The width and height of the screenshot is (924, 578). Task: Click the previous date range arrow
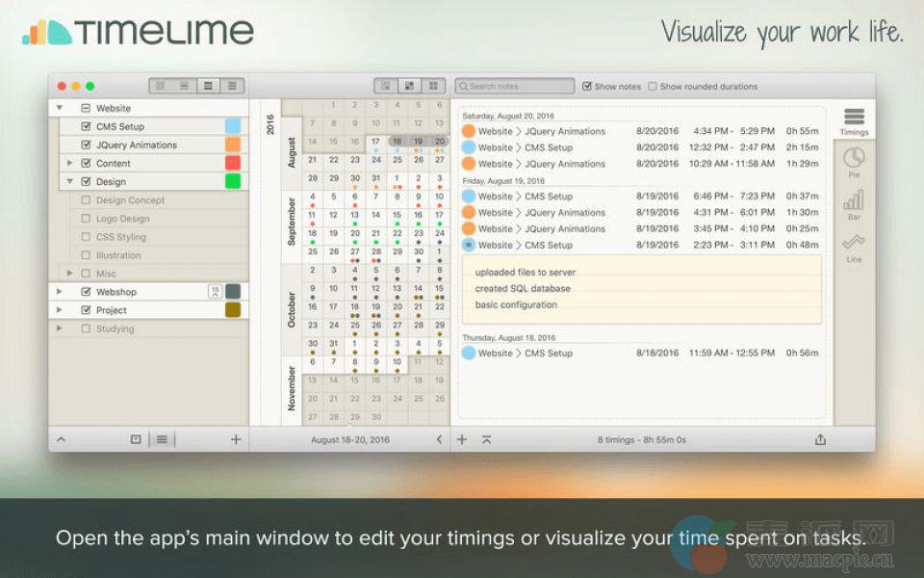coord(439,439)
